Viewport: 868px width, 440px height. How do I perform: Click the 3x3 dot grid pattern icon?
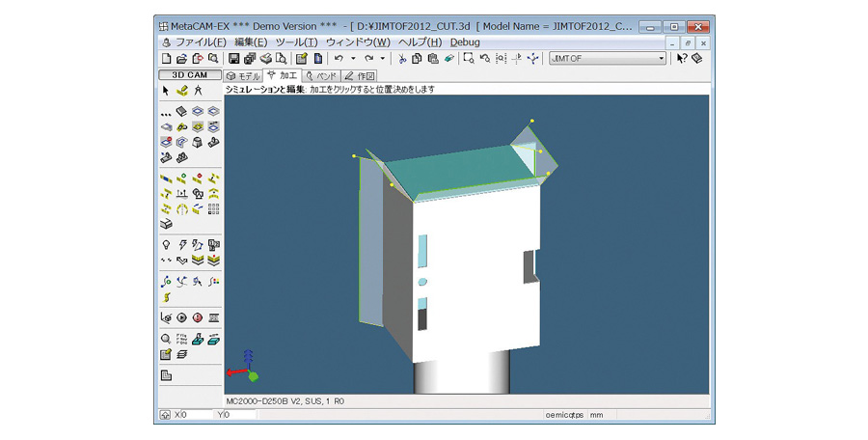click(214, 209)
